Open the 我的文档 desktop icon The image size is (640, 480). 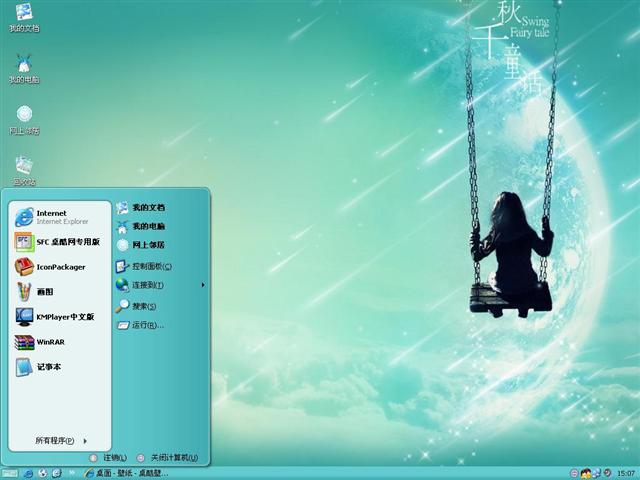pos(24,17)
